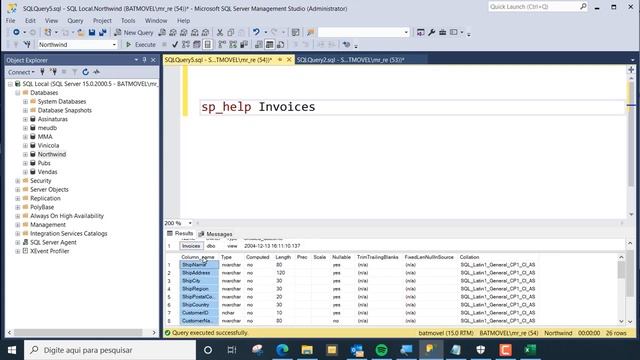The width and height of the screenshot is (640, 360).
Task: Collapse the Databases folder node
Action: (18, 93)
